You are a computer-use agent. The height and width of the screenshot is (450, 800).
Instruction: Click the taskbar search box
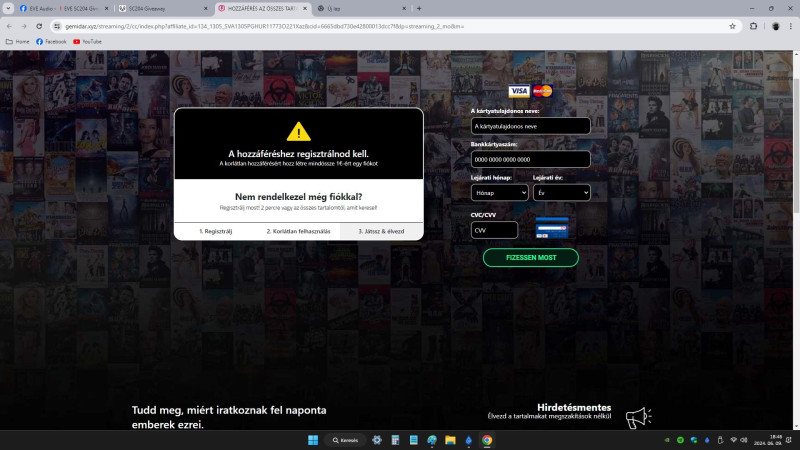pyautogui.click(x=345, y=440)
